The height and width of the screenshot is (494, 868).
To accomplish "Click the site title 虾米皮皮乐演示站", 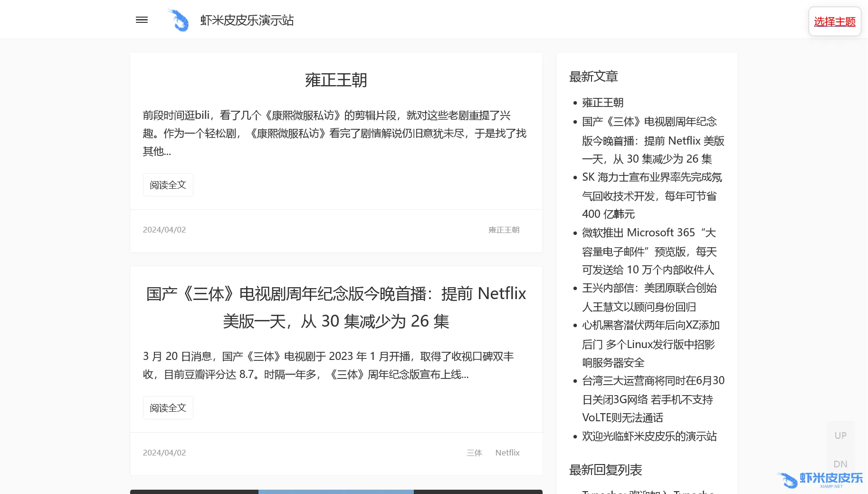I will 247,20.
